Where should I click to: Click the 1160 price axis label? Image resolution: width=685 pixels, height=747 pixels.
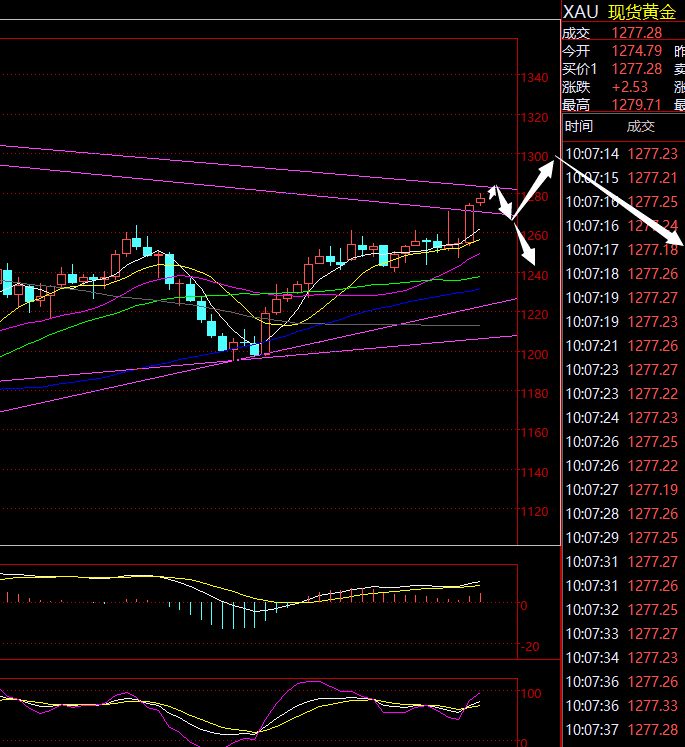click(534, 433)
